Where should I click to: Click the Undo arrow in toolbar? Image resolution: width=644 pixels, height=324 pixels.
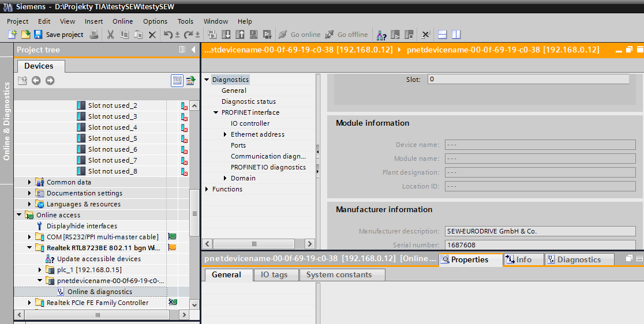167,35
